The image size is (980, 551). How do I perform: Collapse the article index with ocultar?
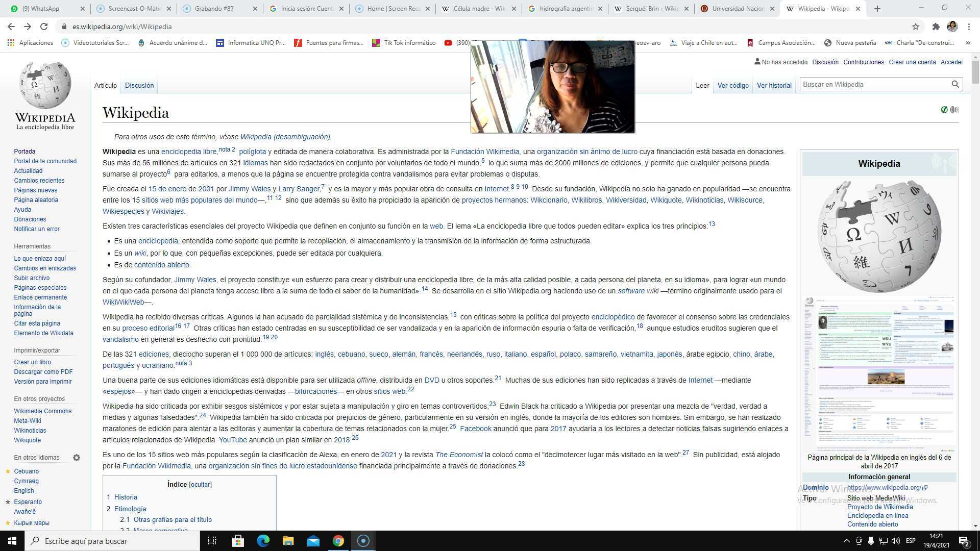click(200, 484)
